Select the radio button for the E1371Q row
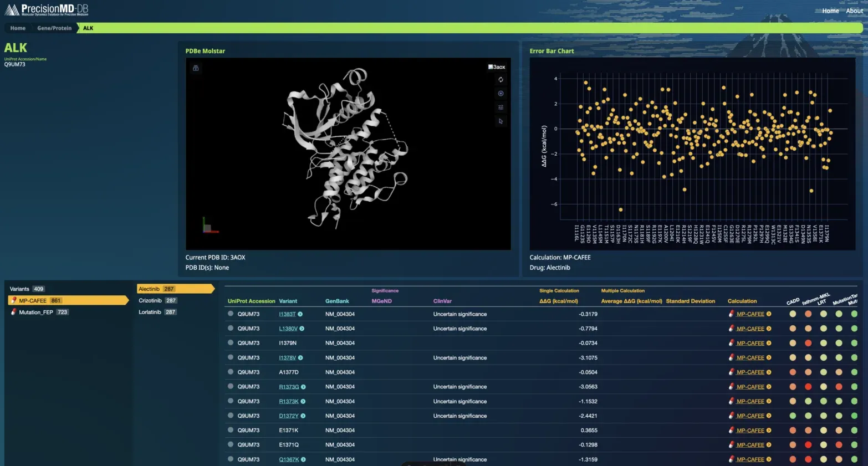This screenshot has width=868, height=466. (231, 444)
